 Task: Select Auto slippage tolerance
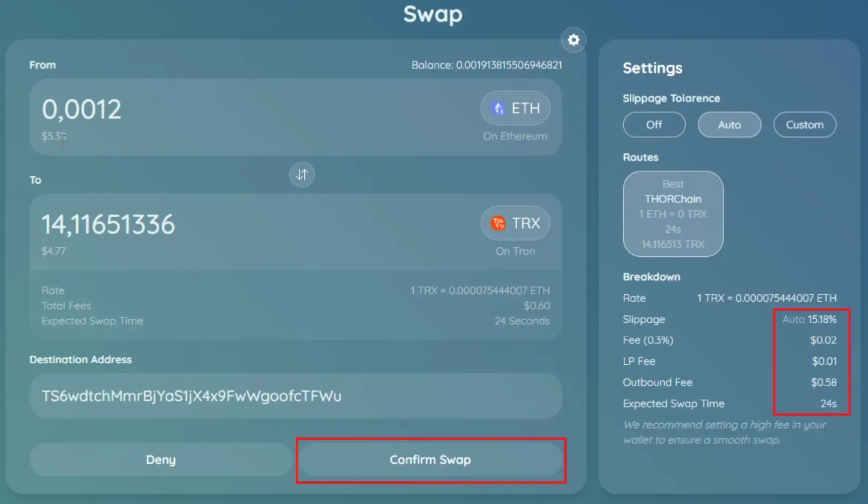729,125
